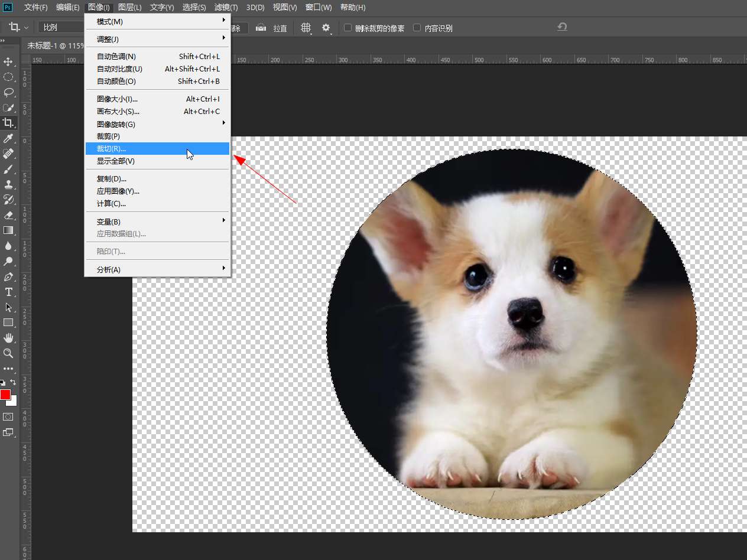
Task: Open the 窗口(W) menu
Action: point(319,7)
